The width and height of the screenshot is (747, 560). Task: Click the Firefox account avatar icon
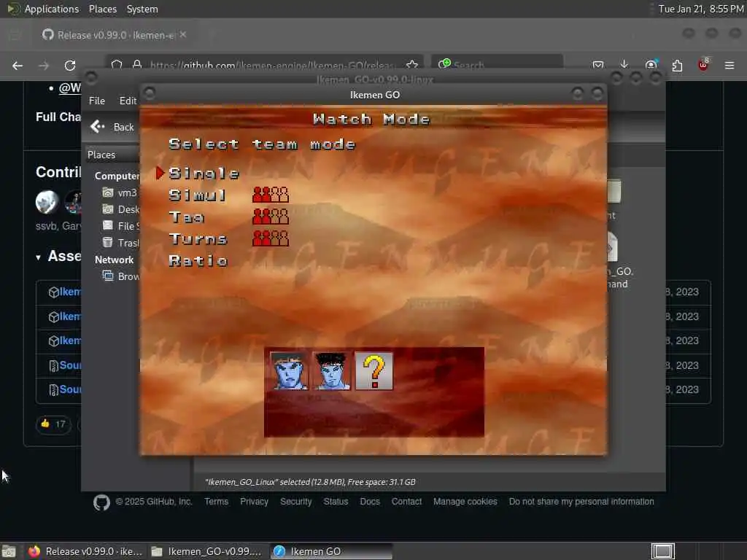pos(651,65)
